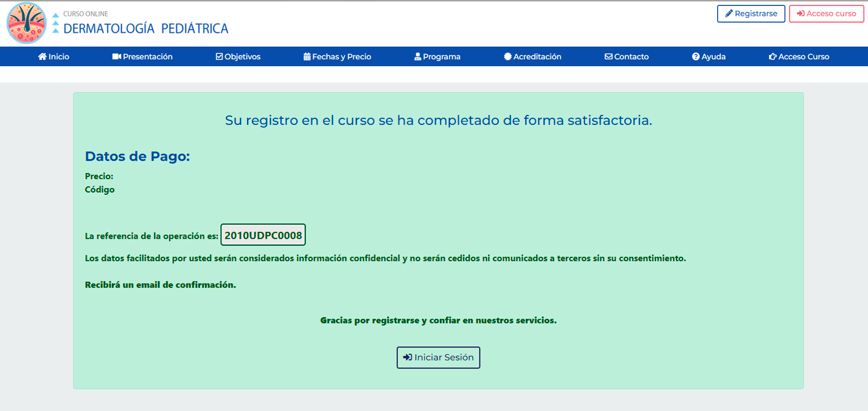Click the home icon beside Inicio
868x411 pixels.
point(42,56)
